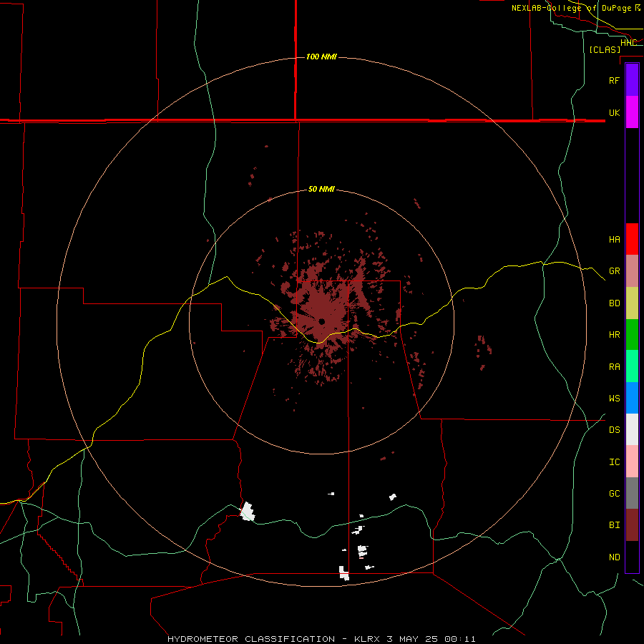This screenshot has width=644, height=644.
Task: Click the 100 NMI range ring label
Action: coord(321,57)
